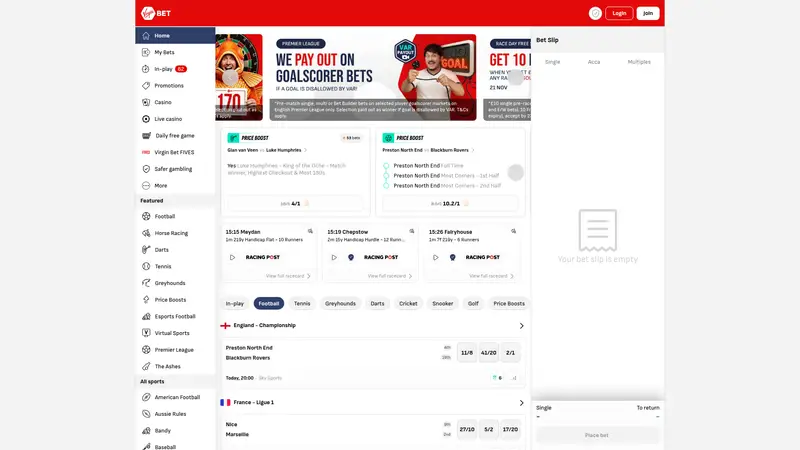This screenshot has width=800, height=450.
Task: Play the 15:15 Meydan race stream
Action: [x=232, y=258]
